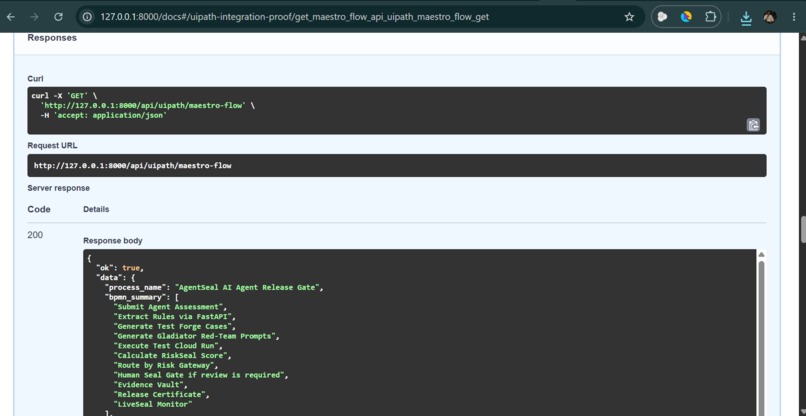Click the 'Request URL' label
Screen dimensions: 806x416
(52, 146)
